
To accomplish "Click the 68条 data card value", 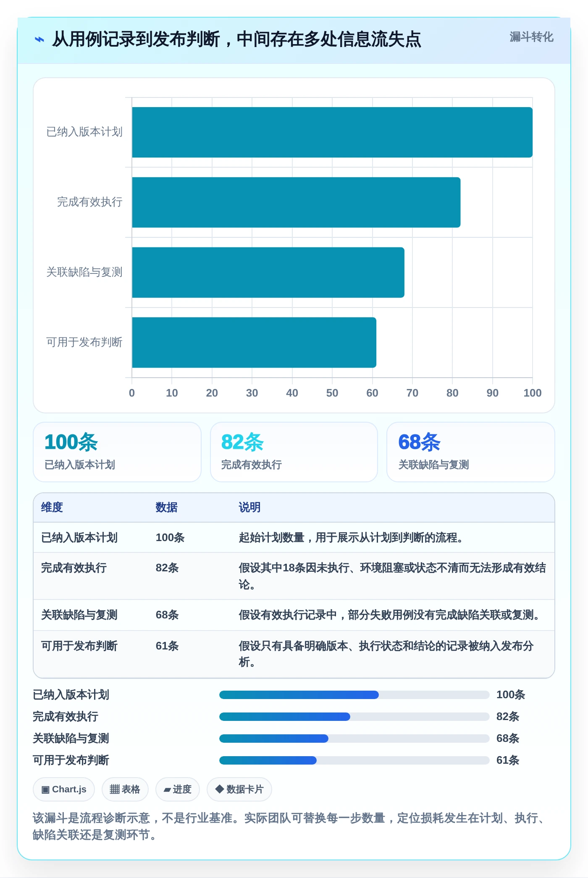I will (x=419, y=442).
